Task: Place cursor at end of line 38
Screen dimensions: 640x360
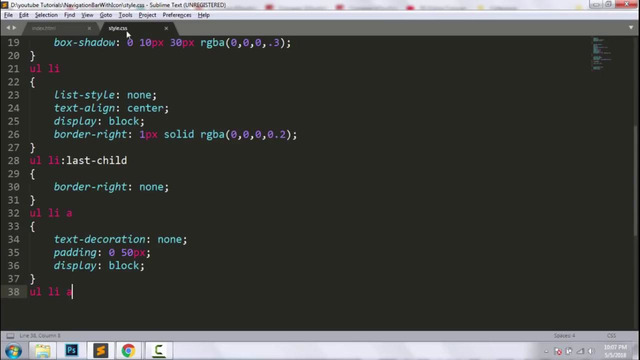Action: (73, 292)
